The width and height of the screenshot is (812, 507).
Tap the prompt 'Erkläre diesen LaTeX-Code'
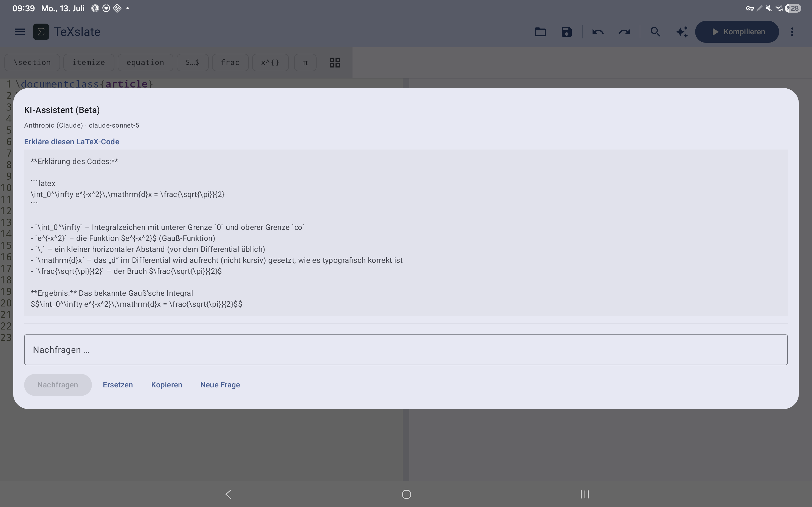[72, 142]
